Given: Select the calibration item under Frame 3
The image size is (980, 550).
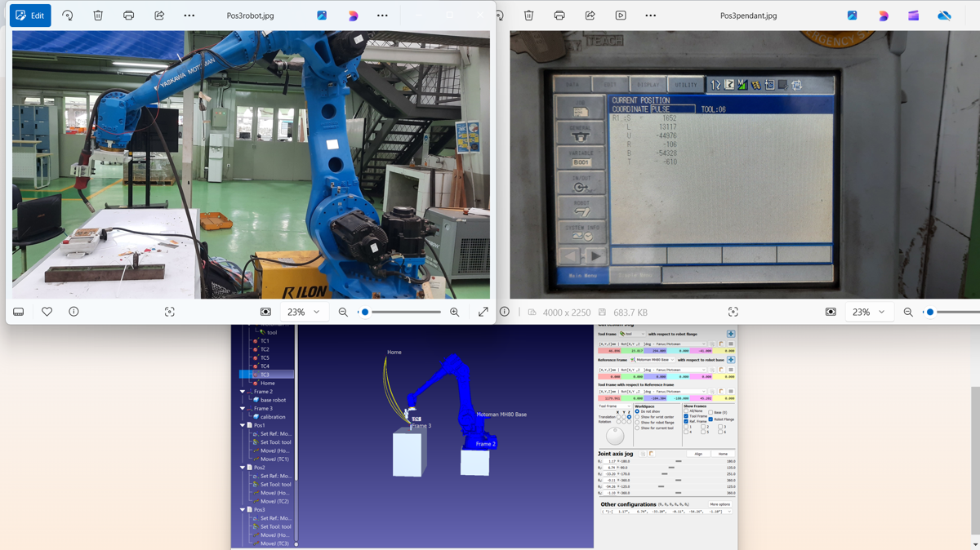Looking at the screenshot, I should pos(273,417).
